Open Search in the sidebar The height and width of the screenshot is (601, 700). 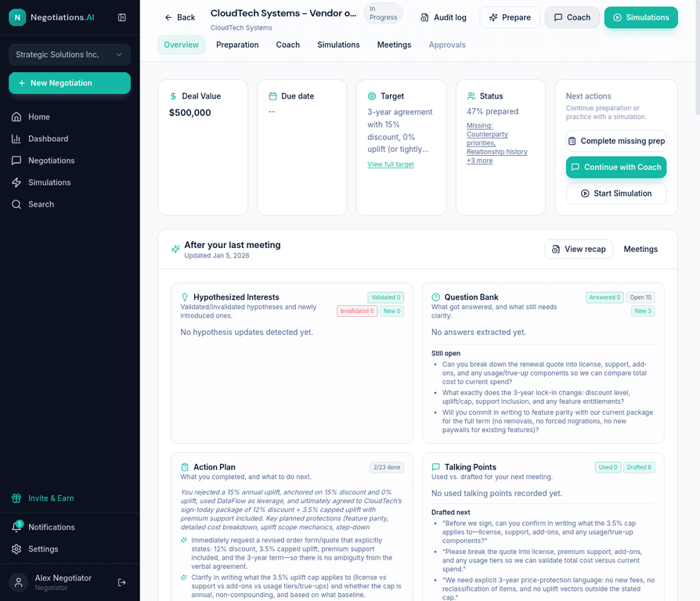coord(41,204)
